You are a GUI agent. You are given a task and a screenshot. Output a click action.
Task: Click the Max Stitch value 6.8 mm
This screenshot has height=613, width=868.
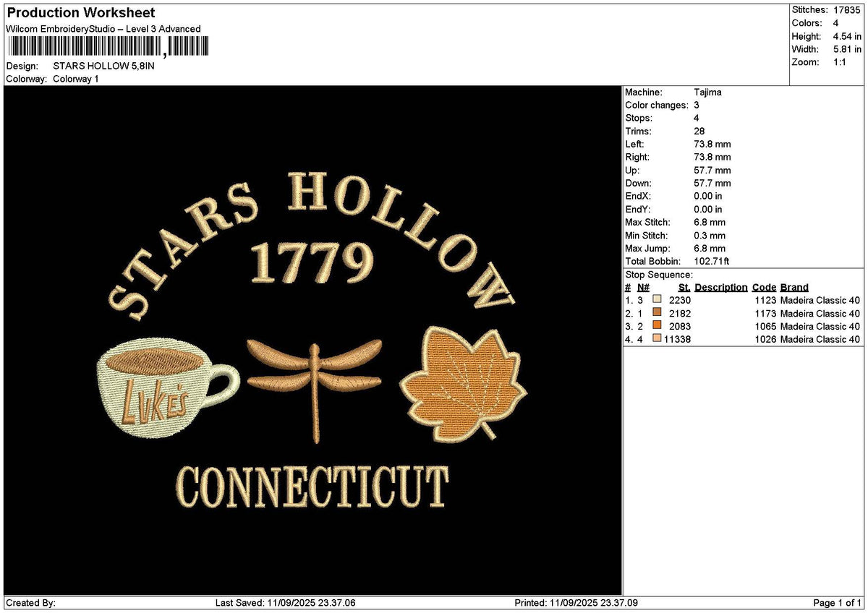709,222
